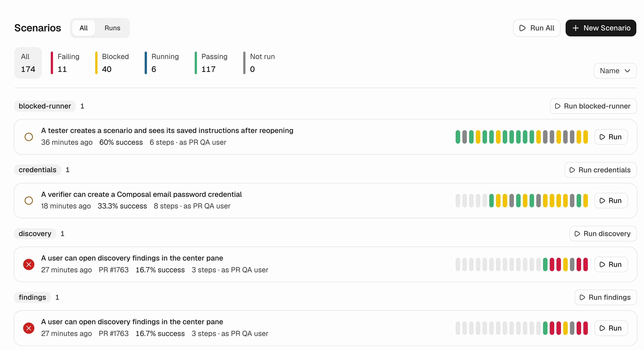
Task: Switch to the Runs tab
Action: click(x=112, y=28)
